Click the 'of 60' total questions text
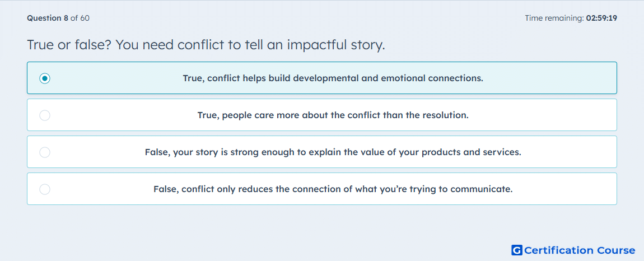 click(x=80, y=18)
